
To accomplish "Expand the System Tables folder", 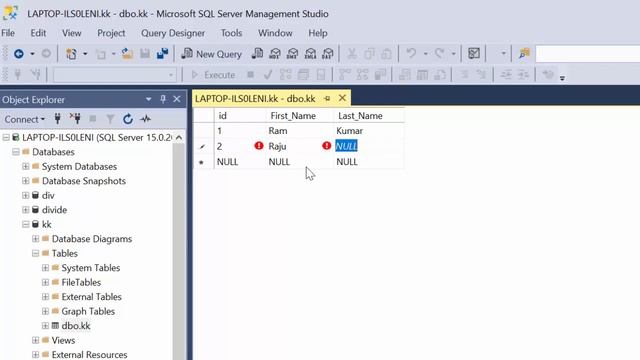I will click(x=45, y=268).
